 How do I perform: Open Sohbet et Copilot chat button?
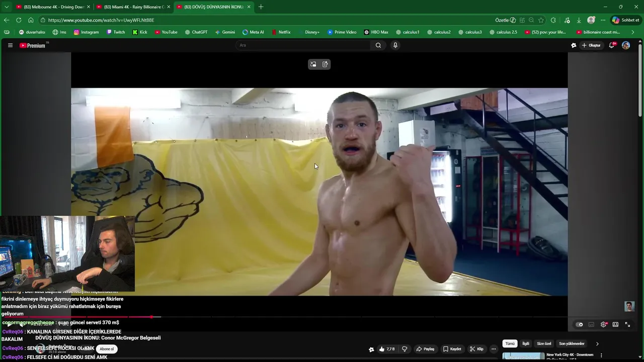pyautogui.click(x=625, y=20)
